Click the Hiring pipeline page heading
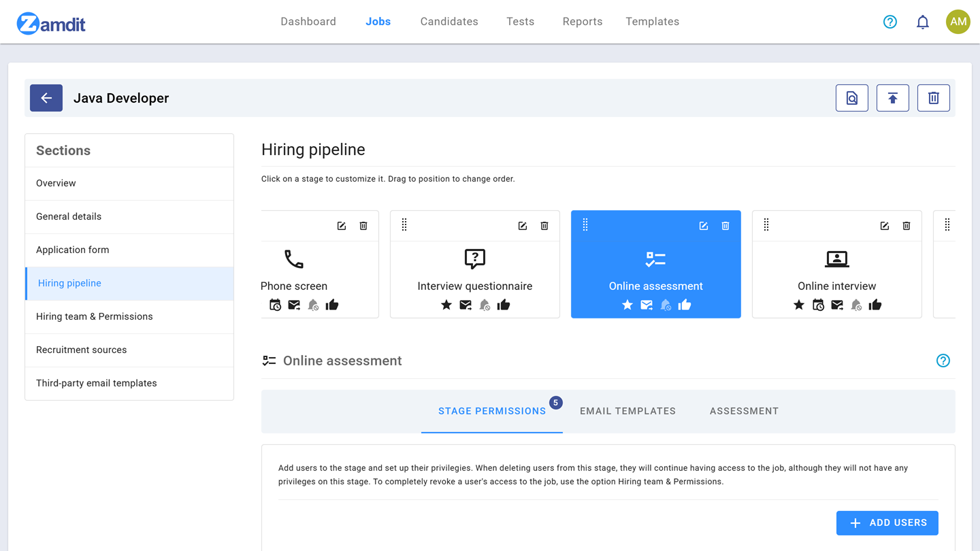 (x=313, y=150)
